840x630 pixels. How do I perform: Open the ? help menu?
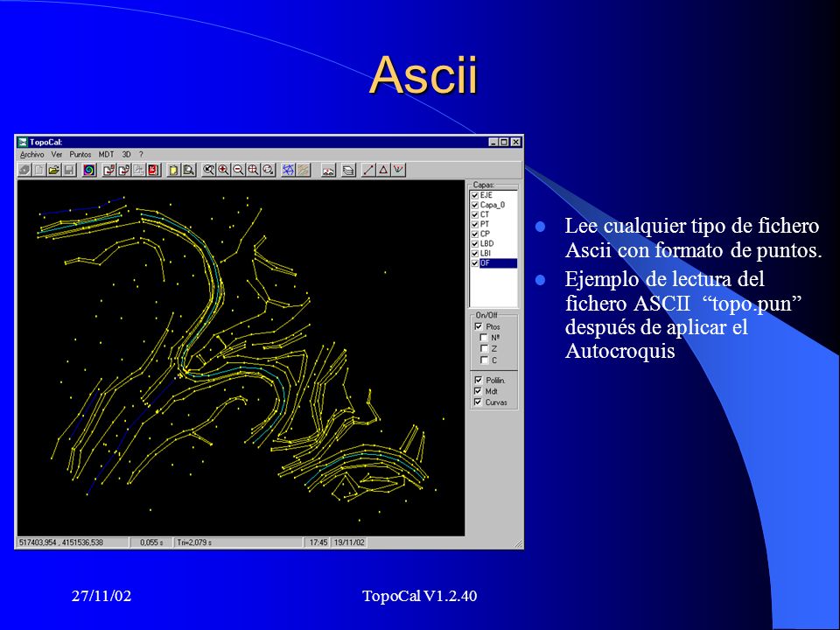coord(142,154)
